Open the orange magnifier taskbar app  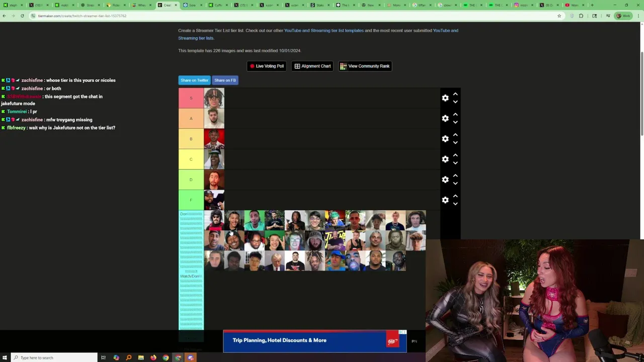(129, 357)
